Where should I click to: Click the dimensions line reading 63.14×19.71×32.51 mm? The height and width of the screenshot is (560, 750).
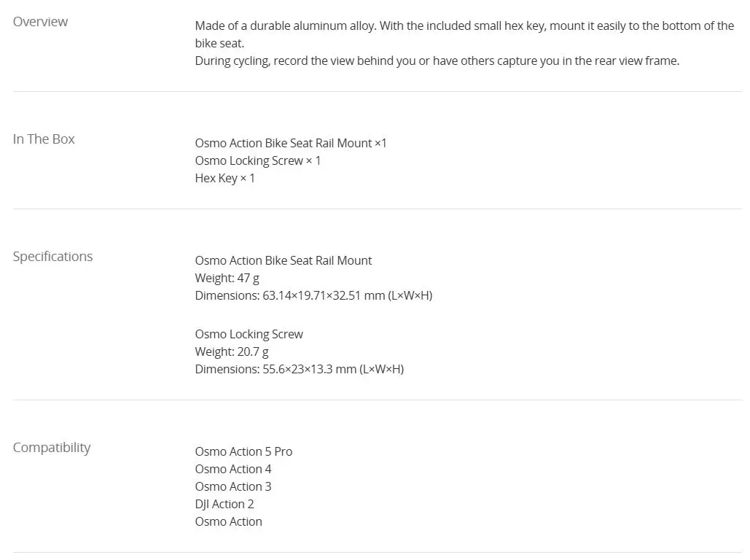[313, 296]
